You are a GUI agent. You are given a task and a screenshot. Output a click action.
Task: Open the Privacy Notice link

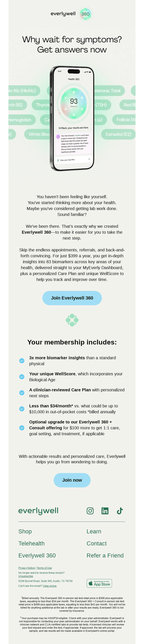27,568
